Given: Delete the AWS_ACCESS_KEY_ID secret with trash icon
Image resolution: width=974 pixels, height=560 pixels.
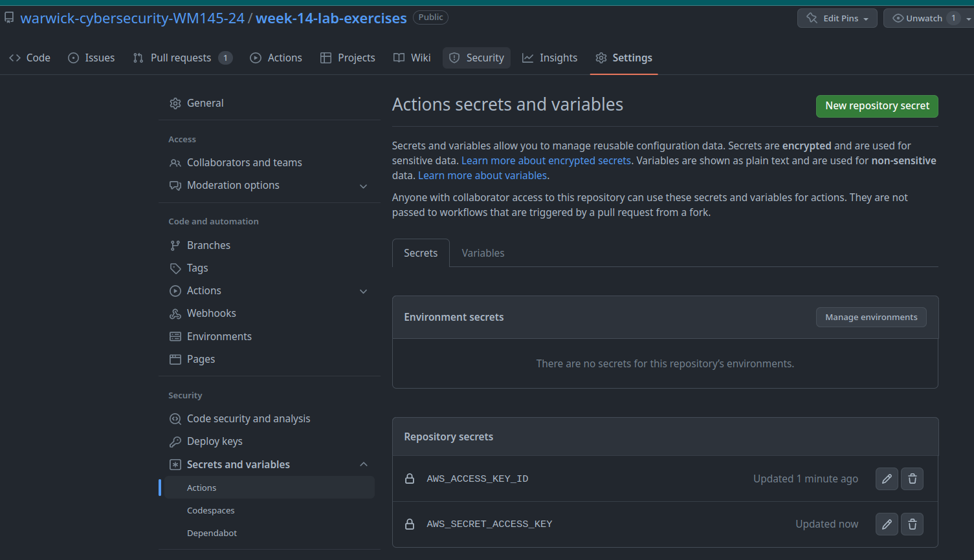Looking at the screenshot, I should point(913,479).
